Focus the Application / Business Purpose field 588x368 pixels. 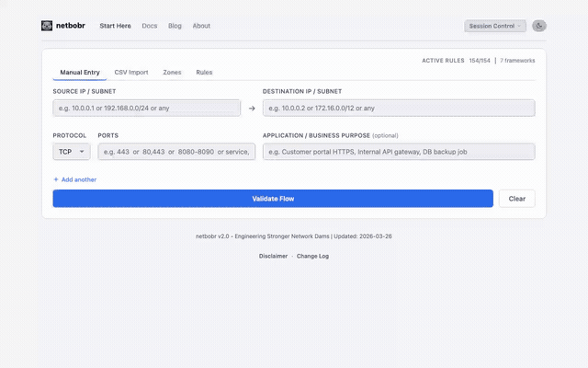pyautogui.click(x=399, y=152)
